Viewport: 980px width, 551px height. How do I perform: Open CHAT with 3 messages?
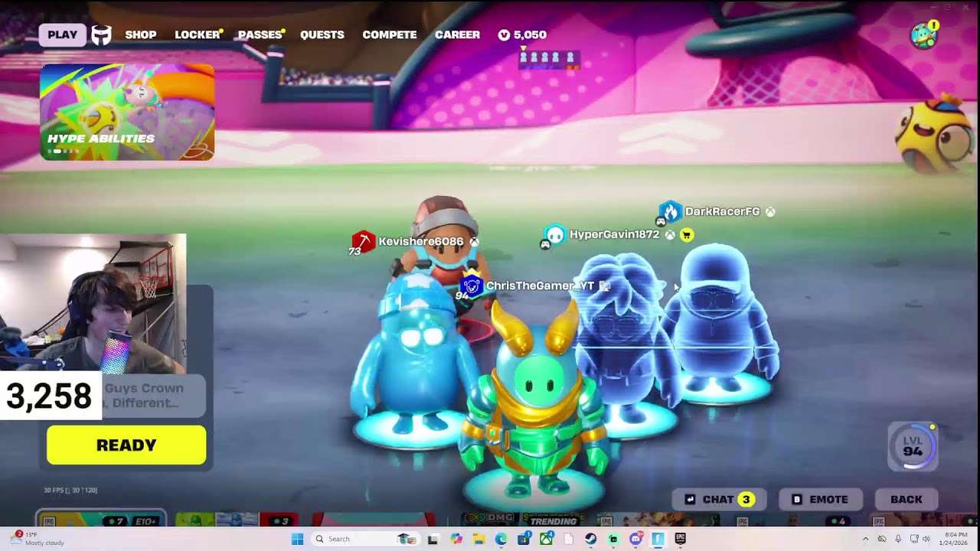718,499
